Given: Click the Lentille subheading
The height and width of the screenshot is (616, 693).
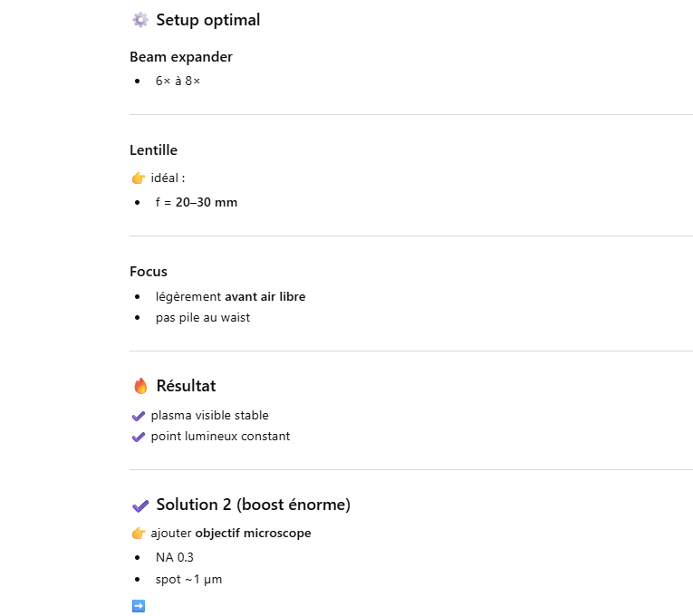Looking at the screenshot, I should pos(153,150).
